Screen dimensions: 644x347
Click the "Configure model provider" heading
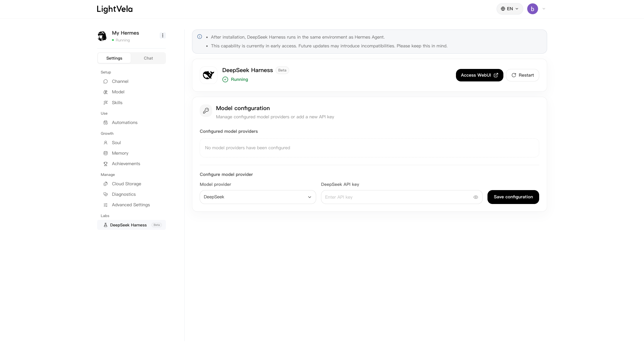coord(226,174)
